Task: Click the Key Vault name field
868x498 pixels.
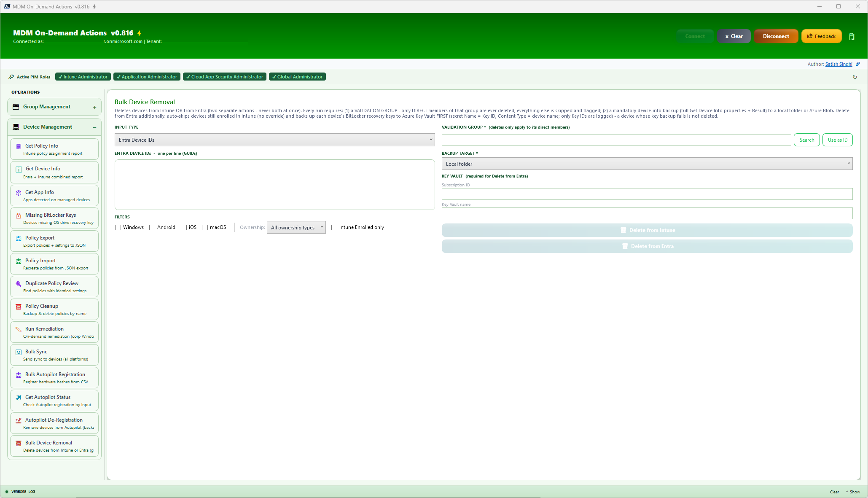Action: tap(647, 213)
